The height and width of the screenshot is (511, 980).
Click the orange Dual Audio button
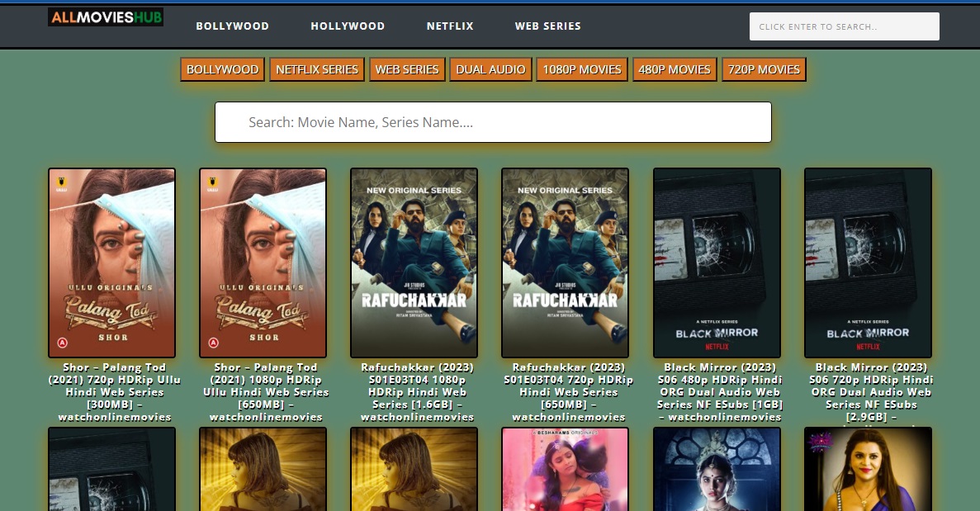tap(490, 69)
